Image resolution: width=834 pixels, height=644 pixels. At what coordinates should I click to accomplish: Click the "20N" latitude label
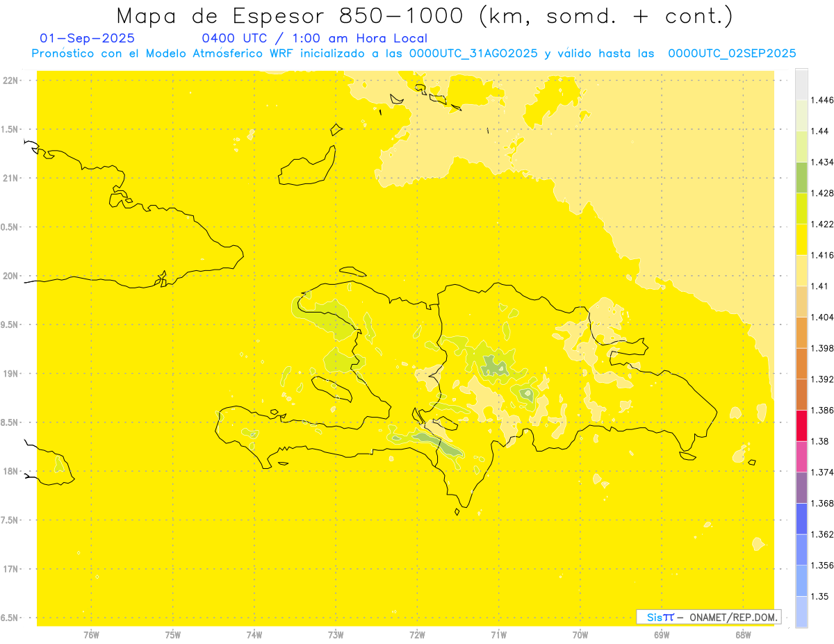point(11,276)
